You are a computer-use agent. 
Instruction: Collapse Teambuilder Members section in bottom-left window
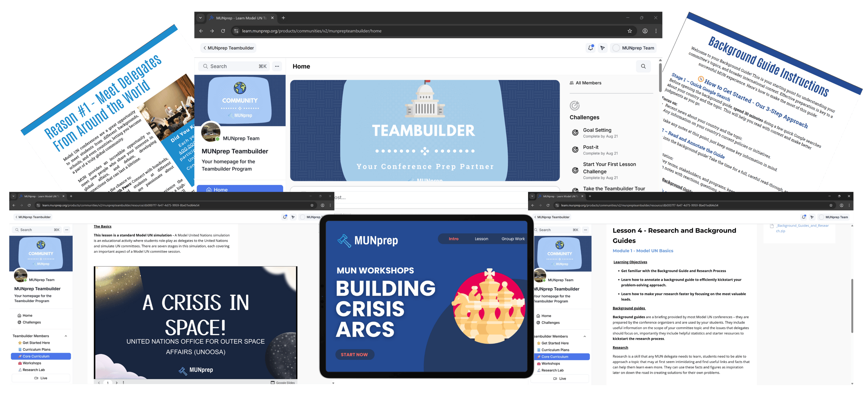pos(66,336)
